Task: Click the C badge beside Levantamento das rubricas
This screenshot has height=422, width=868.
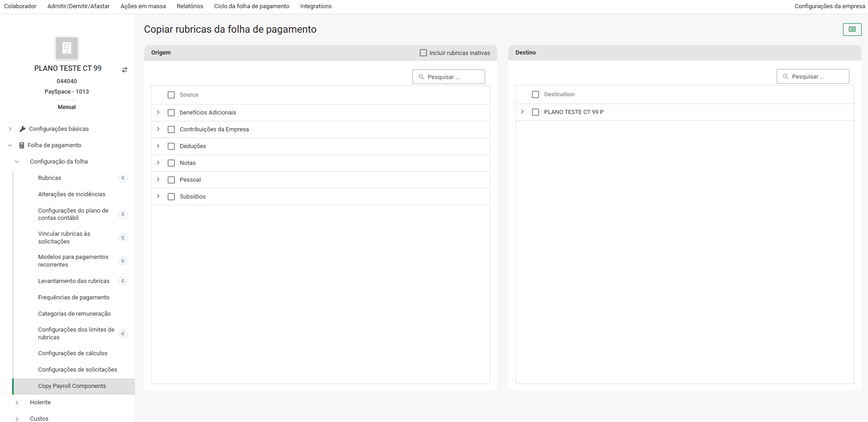Action: click(x=123, y=281)
